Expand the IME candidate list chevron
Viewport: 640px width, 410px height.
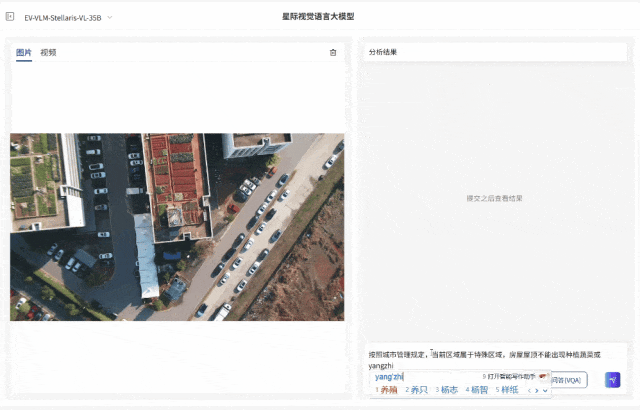tap(545, 391)
